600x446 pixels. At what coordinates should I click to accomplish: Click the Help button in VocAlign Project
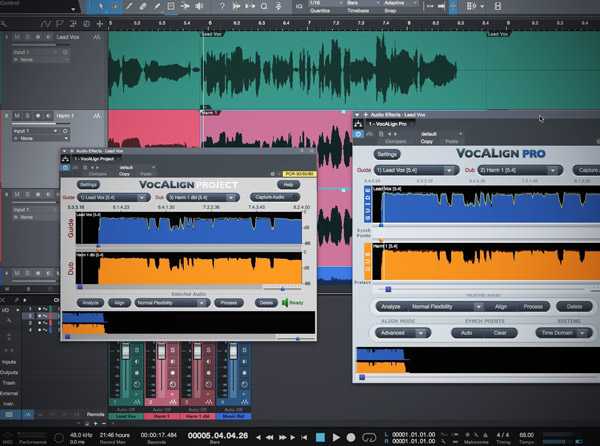[x=288, y=185]
